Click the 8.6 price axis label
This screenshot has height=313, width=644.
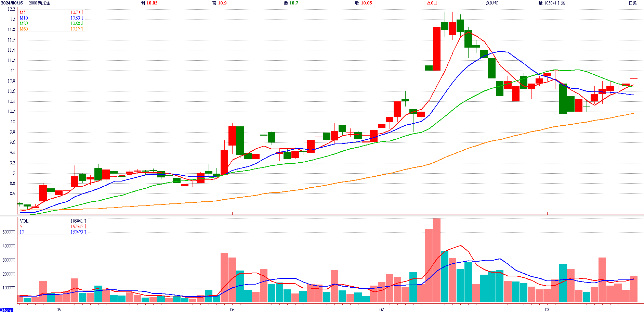point(12,194)
